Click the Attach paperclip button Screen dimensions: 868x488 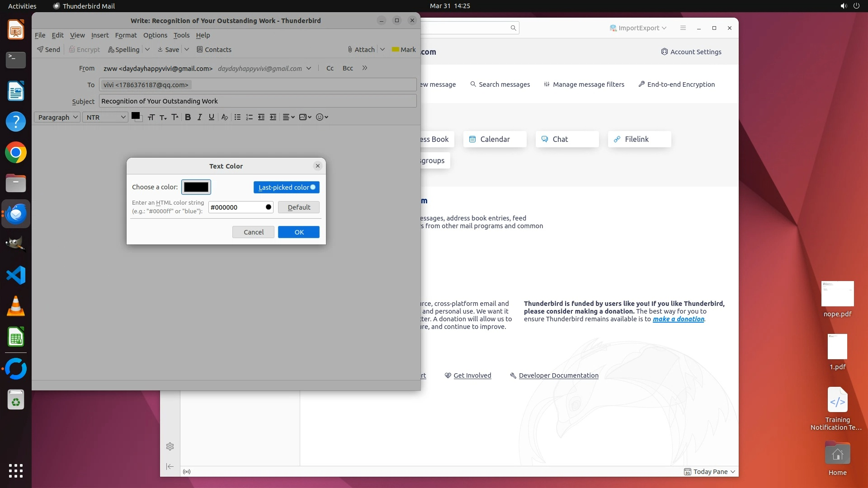361,49
